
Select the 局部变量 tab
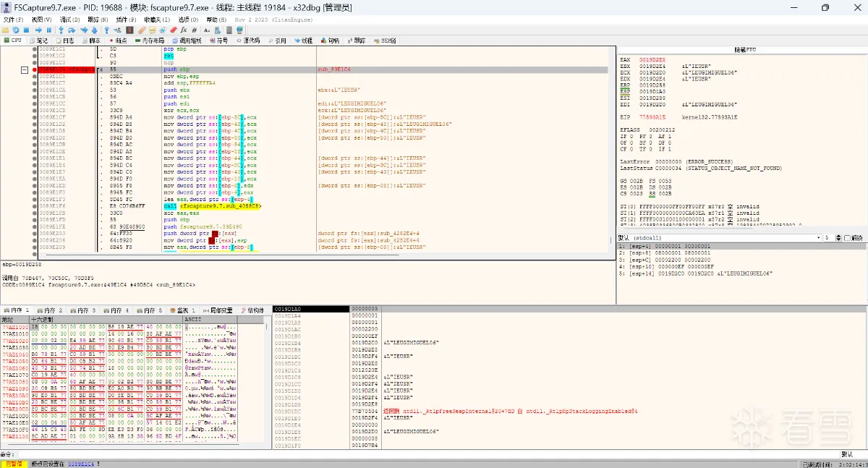point(218,310)
